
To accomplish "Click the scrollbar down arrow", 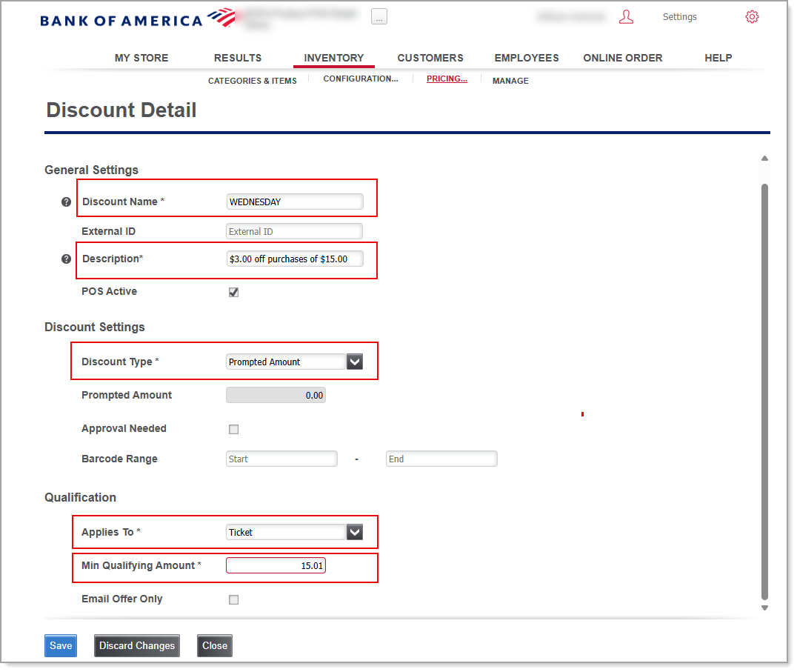I will 764,607.
